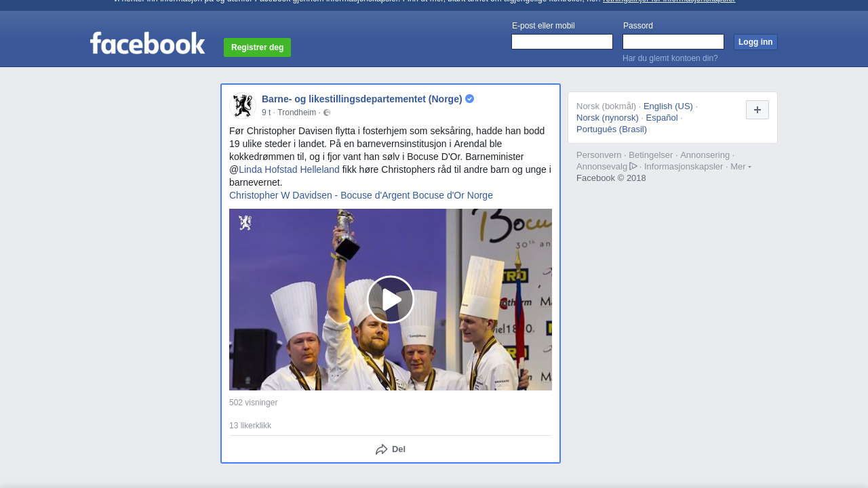Switch language to English (US)
This screenshot has height=488, width=868.
(x=668, y=106)
